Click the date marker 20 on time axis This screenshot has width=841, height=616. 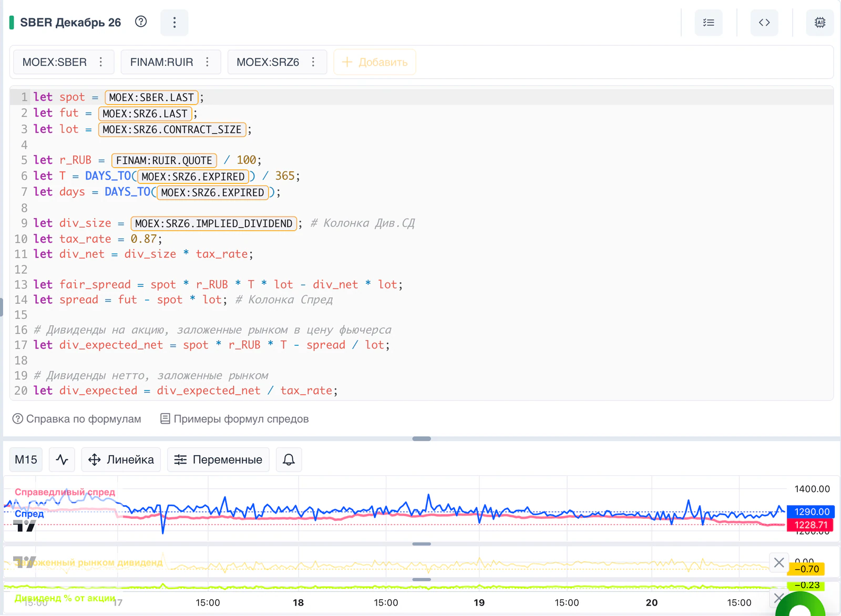coord(652,603)
